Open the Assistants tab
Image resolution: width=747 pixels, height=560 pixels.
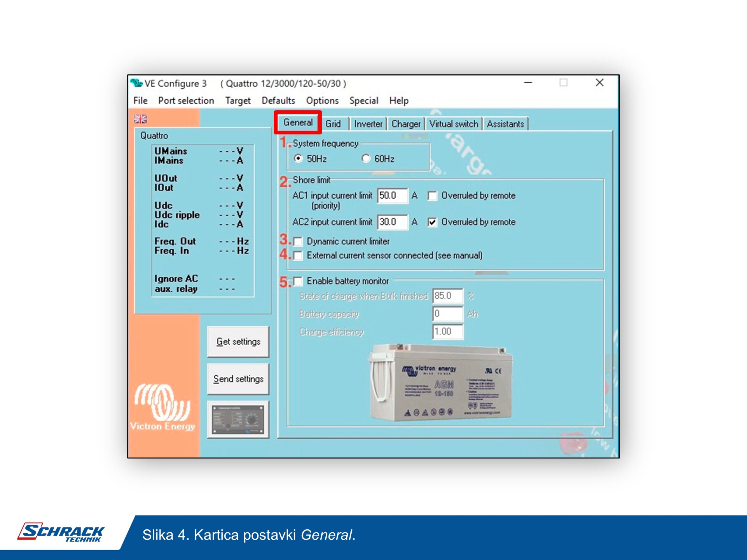coord(505,124)
